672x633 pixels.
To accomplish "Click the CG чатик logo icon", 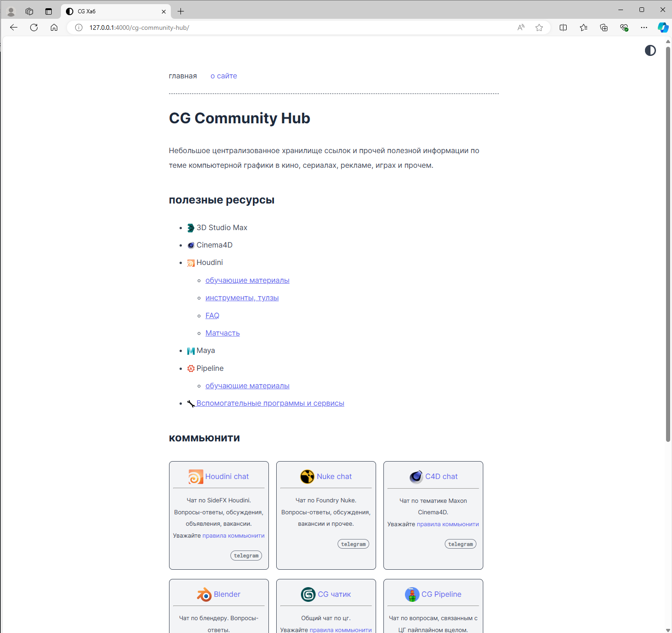I will (308, 594).
